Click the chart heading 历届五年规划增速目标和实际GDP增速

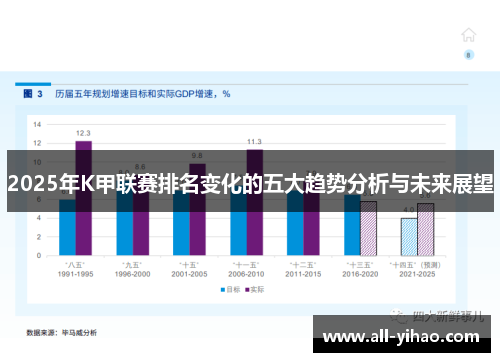(x=142, y=94)
